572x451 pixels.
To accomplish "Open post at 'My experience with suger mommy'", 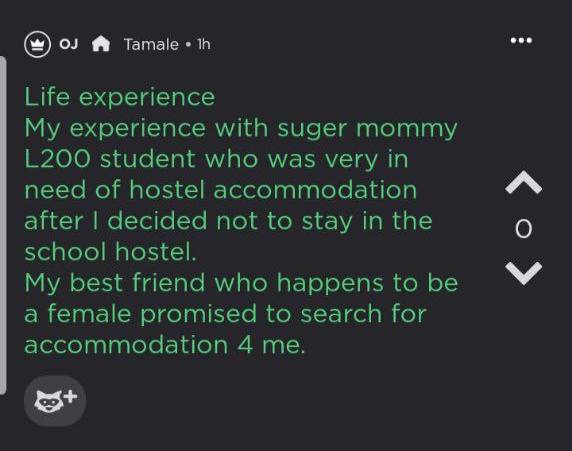I will coord(241,128).
